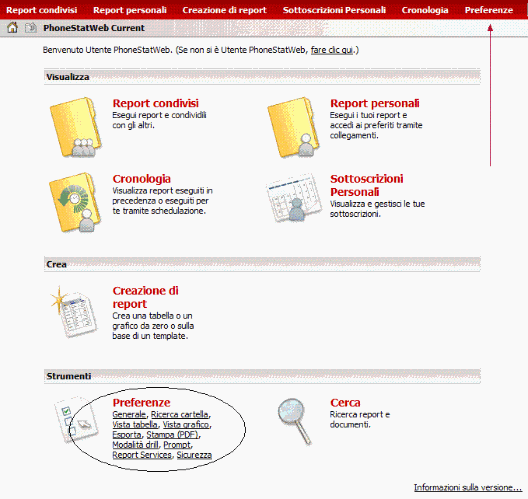Screen dimensions: 528x499
Task: Click the Modalità drill link
Action: tap(135, 445)
